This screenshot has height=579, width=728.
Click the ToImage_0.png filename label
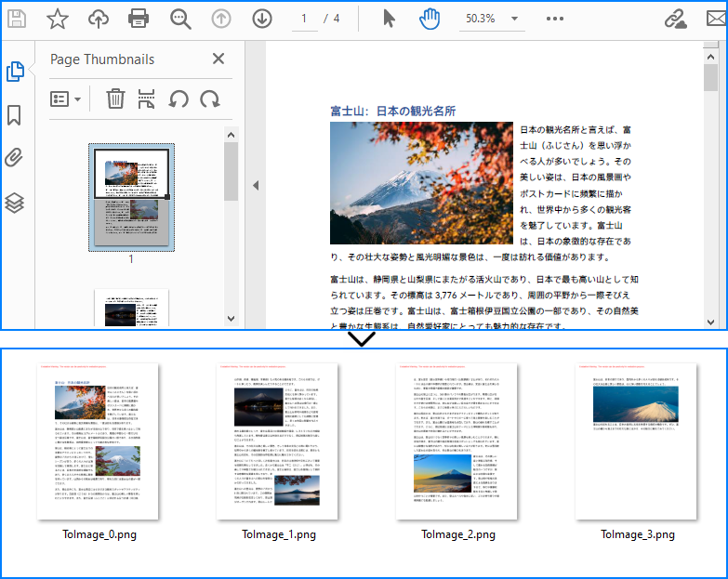click(x=99, y=534)
